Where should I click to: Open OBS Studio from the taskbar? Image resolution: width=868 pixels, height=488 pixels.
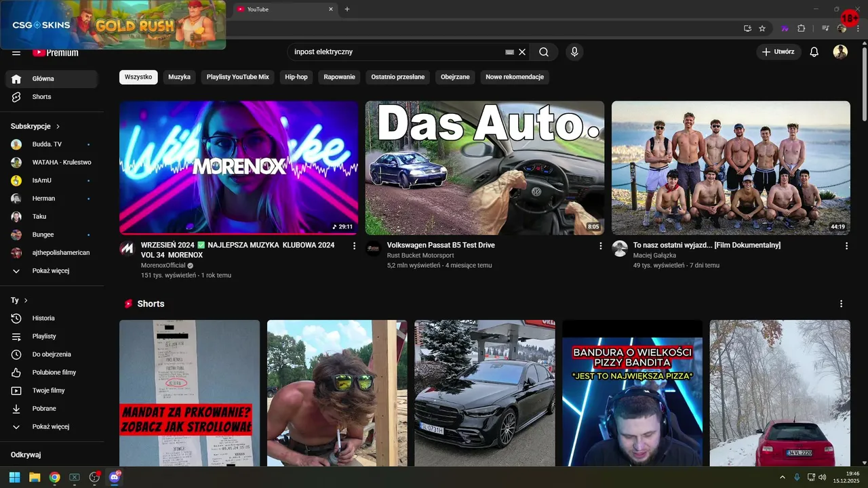(94, 477)
